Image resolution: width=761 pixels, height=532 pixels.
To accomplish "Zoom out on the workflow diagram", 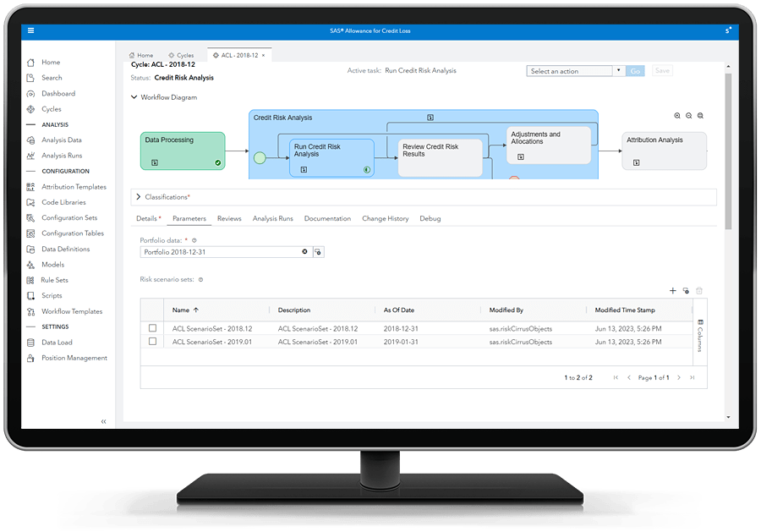I will (688, 116).
